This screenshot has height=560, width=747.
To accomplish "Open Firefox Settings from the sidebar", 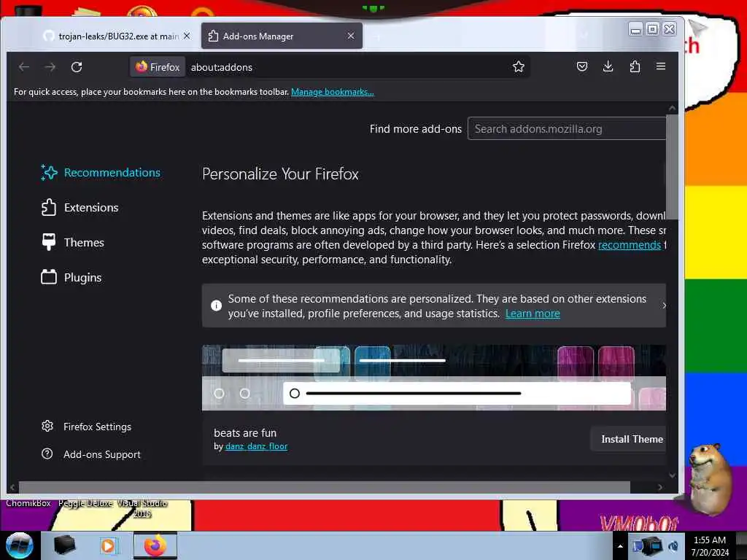I will [x=86, y=427].
